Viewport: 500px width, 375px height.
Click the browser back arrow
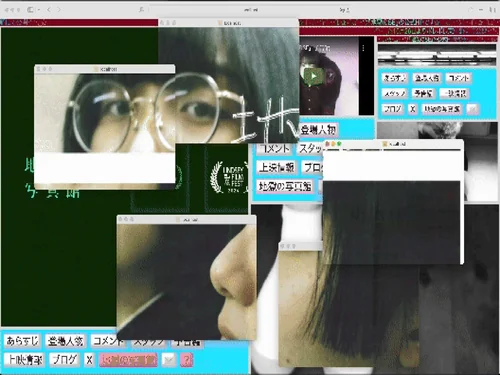[49, 10]
